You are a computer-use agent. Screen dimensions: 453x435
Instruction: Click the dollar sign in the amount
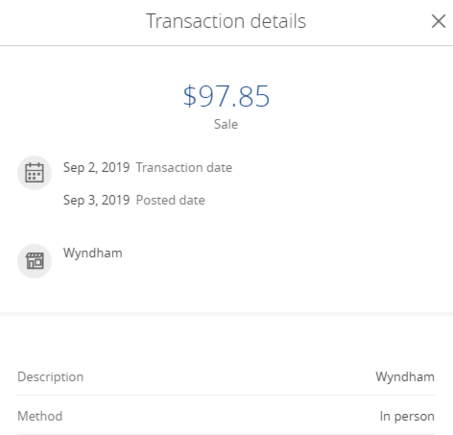[190, 96]
